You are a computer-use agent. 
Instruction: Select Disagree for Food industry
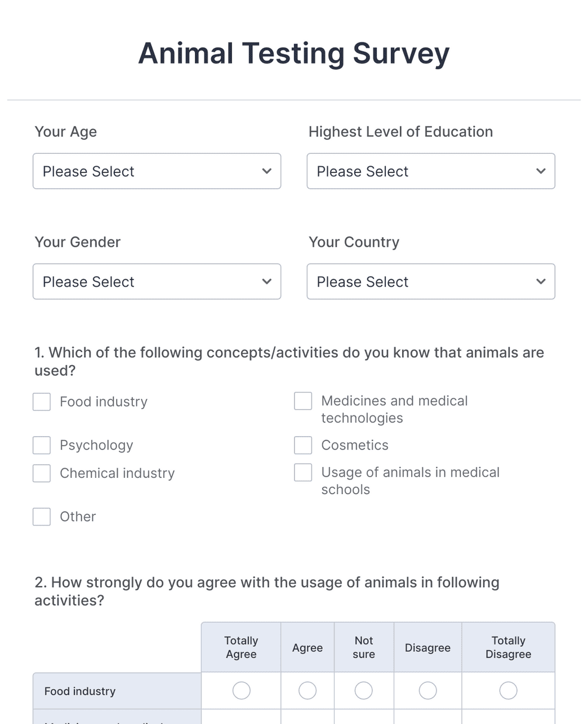(427, 690)
